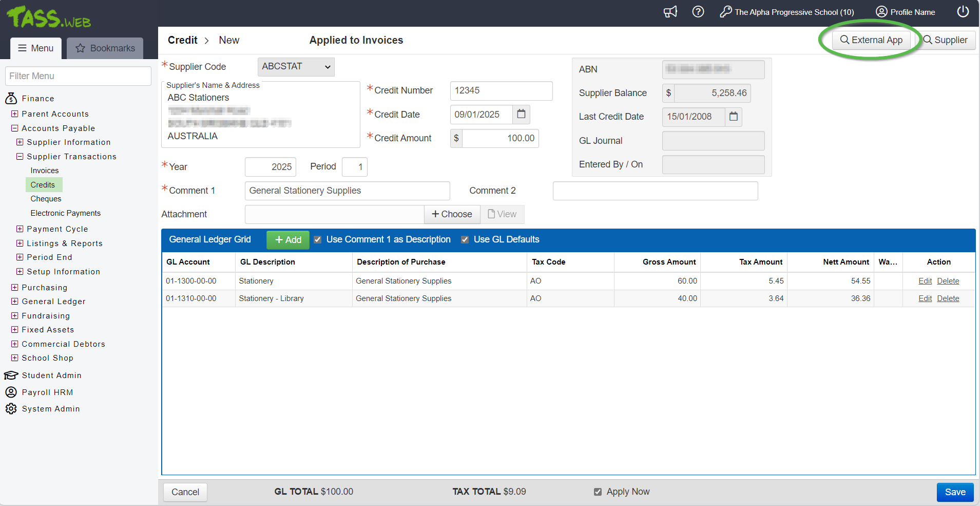980x506 pixels.
Task: Click the System Admin gear icon
Action: tap(11, 408)
